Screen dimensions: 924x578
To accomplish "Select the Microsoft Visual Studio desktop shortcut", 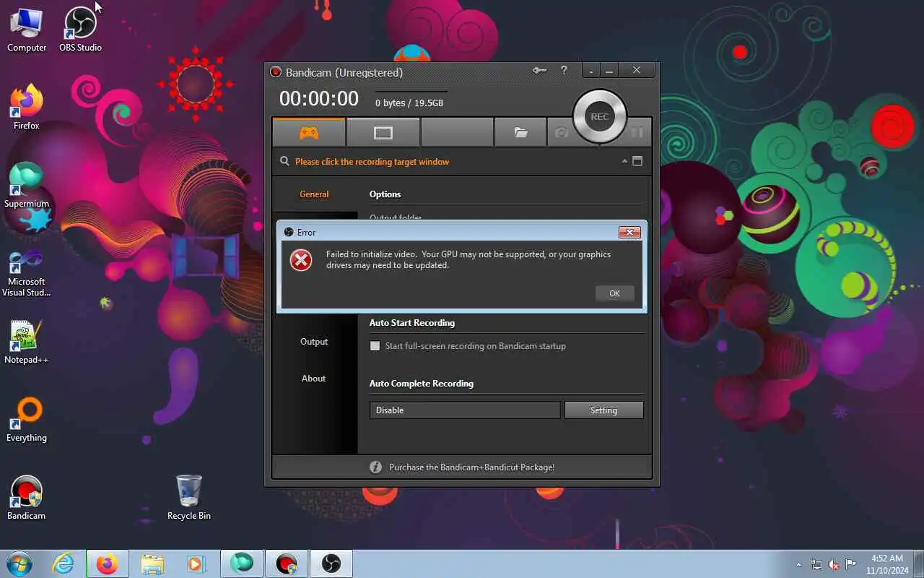I will coord(27,273).
